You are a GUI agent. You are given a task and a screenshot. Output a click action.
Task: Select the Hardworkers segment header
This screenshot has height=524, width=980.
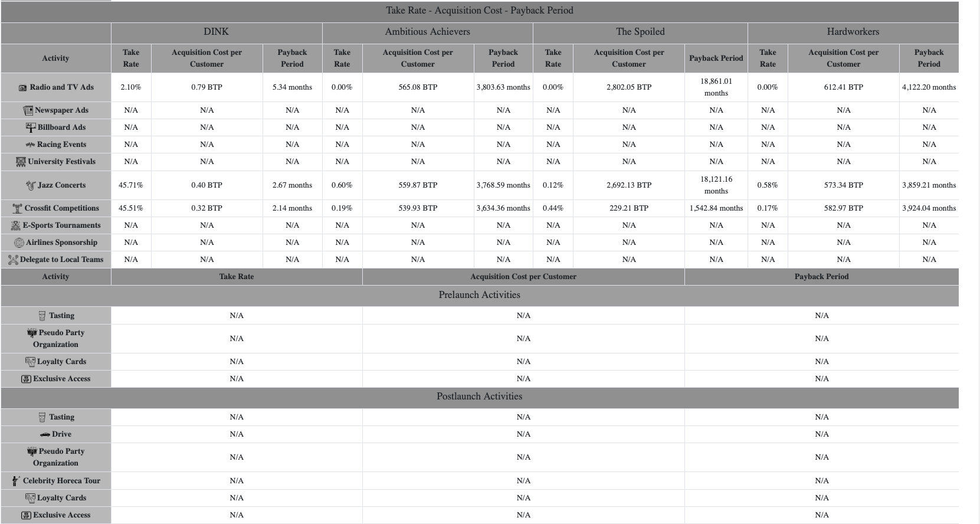853,32
